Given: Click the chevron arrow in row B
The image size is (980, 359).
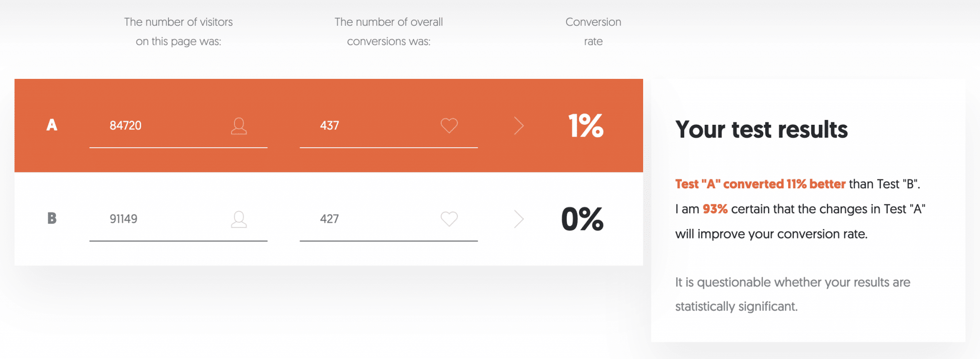Looking at the screenshot, I should [x=519, y=219].
